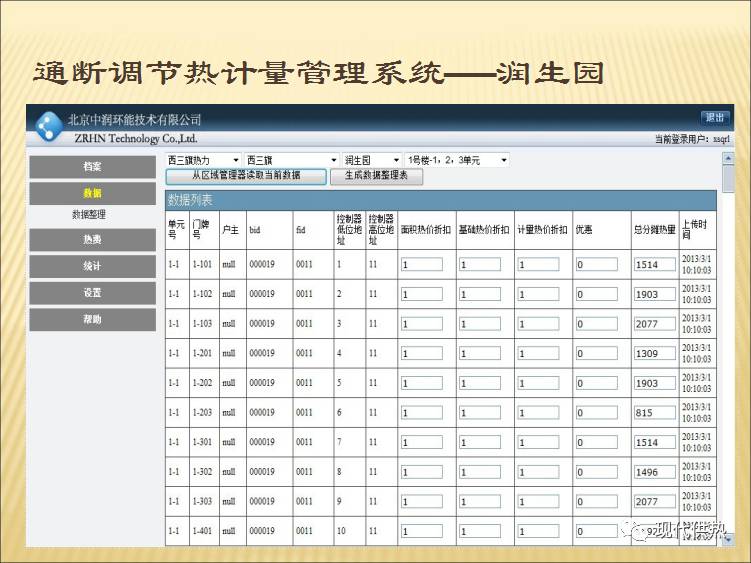Open the 数据整理 submenu link

click(89, 214)
